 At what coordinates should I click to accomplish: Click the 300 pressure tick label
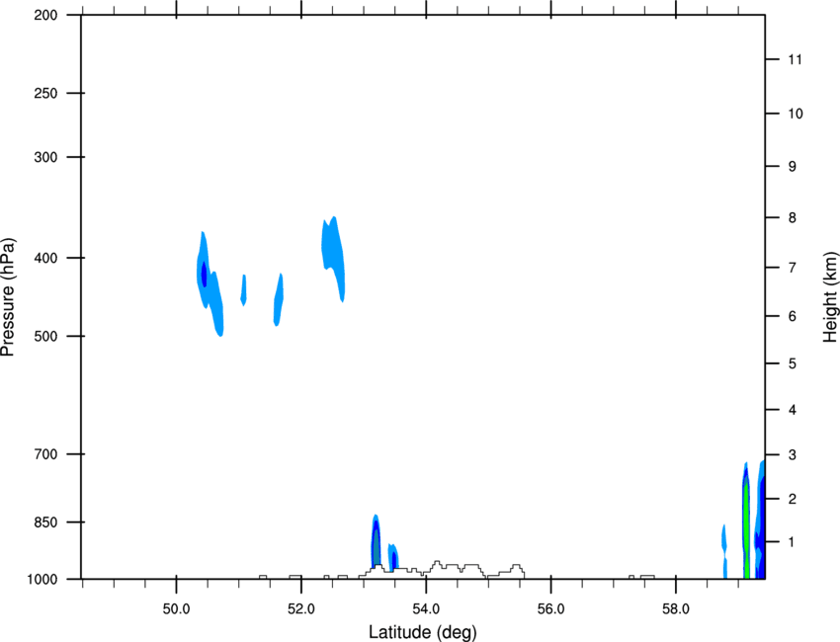click(45, 157)
